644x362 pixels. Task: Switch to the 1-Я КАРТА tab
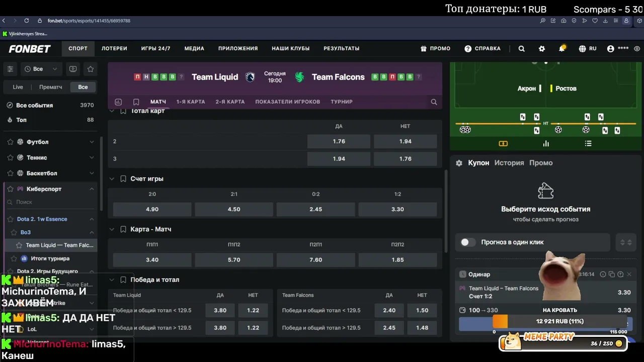[x=191, y=102]
